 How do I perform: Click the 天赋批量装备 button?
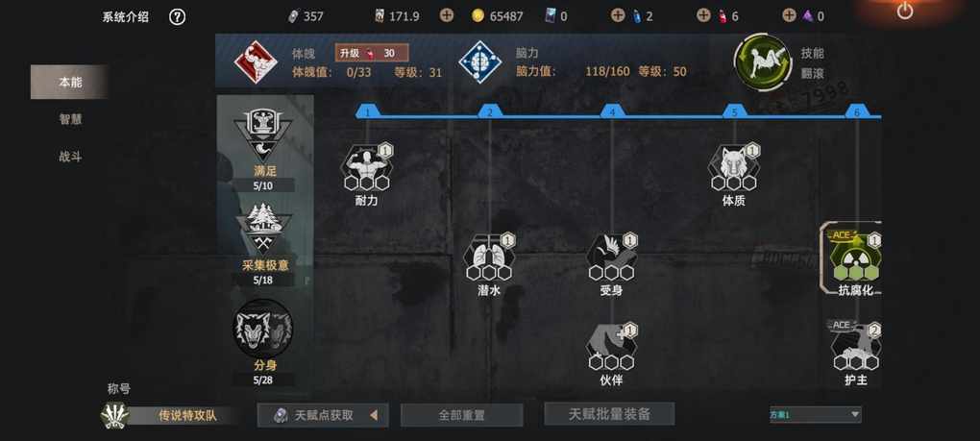coord(609,413)
